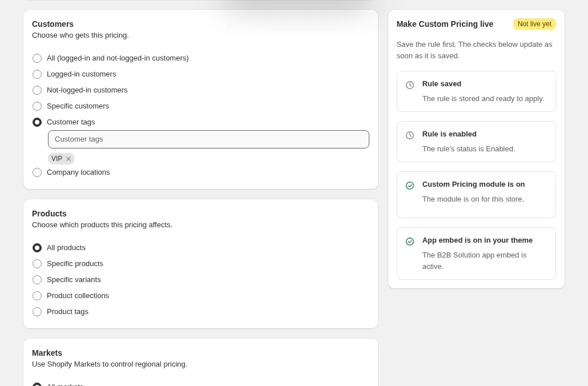Click App embed is on in your theme
This screenshot has height=386, width=588.
click(x=477, y=240)
